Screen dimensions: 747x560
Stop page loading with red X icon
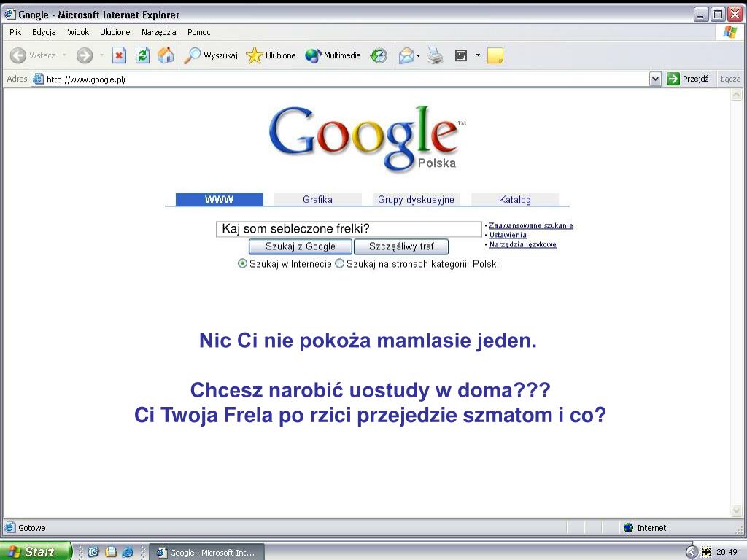[119, 55]
